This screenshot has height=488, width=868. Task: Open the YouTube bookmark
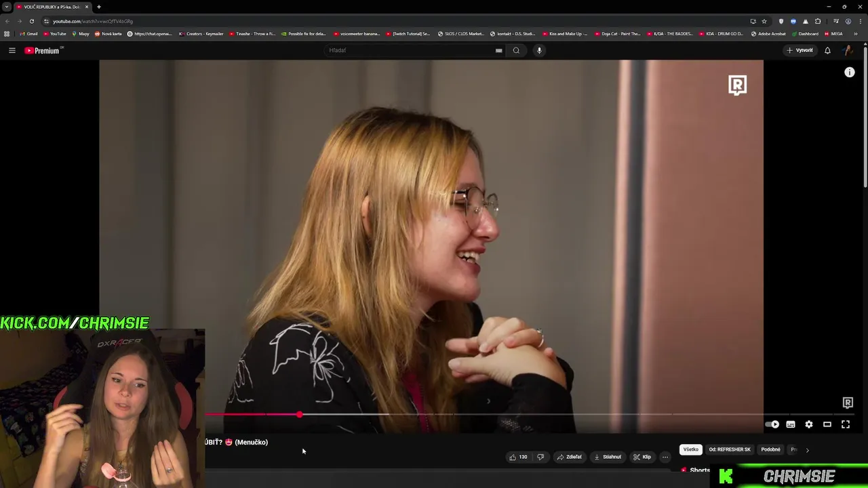[54, 34]
